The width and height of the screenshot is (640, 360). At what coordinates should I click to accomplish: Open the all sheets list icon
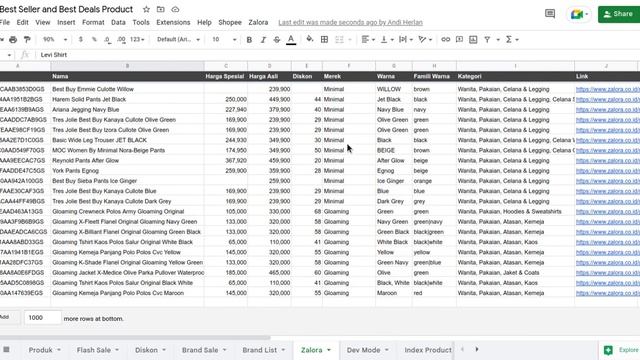7,350
